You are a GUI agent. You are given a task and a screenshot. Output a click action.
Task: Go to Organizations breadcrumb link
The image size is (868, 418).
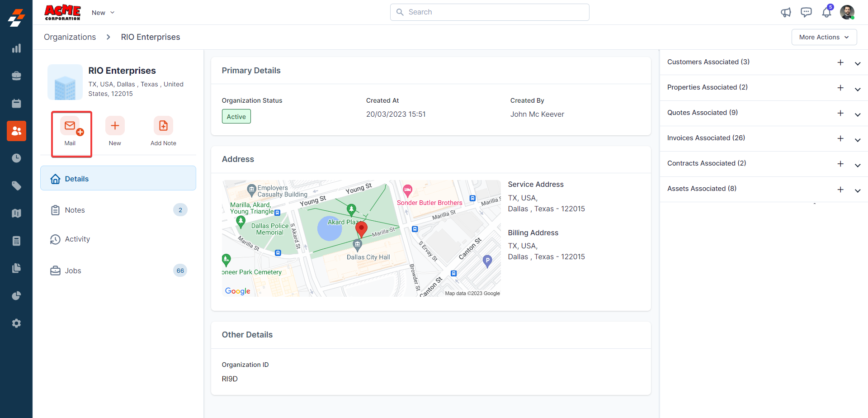70,37
